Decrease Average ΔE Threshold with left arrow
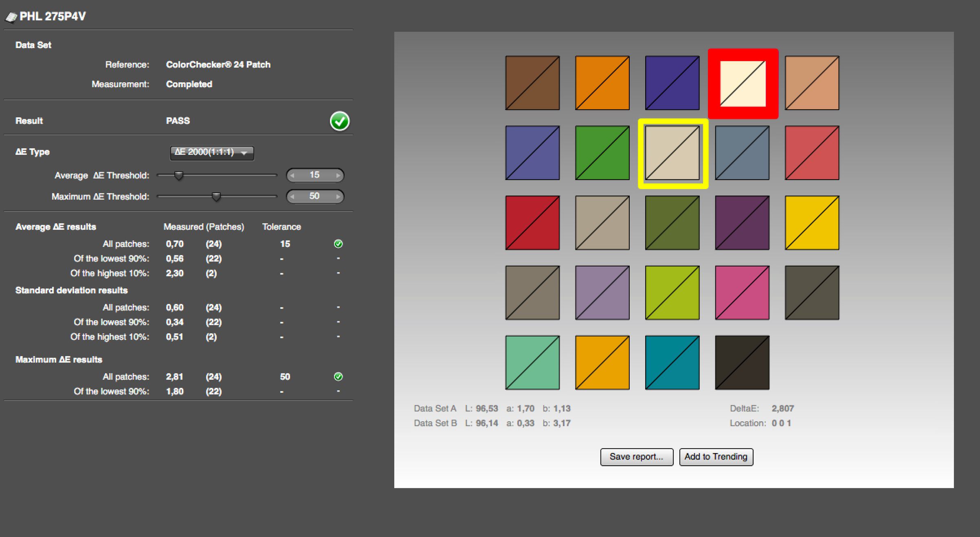Viewport: 980px width, 537px height. 292,176
